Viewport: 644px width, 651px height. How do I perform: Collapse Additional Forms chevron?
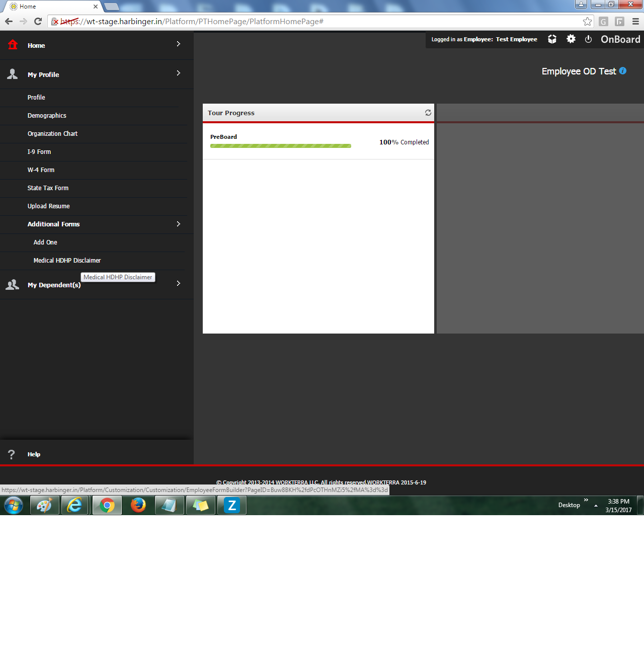click(x=178, y=223)
